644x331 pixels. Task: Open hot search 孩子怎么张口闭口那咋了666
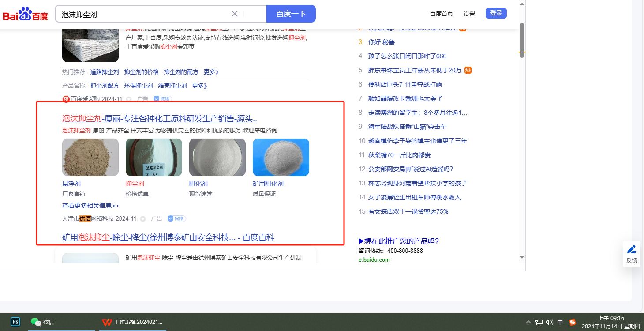tap(408, 56)
